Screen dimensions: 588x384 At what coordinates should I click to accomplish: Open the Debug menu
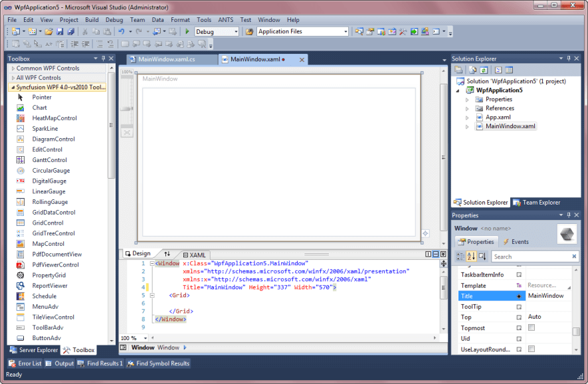[x=114, y=20]
